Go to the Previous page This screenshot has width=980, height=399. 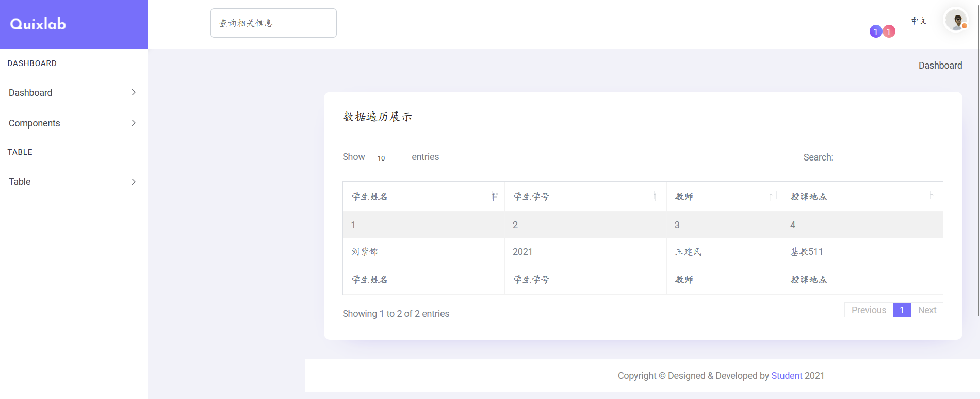pos(869,310)
